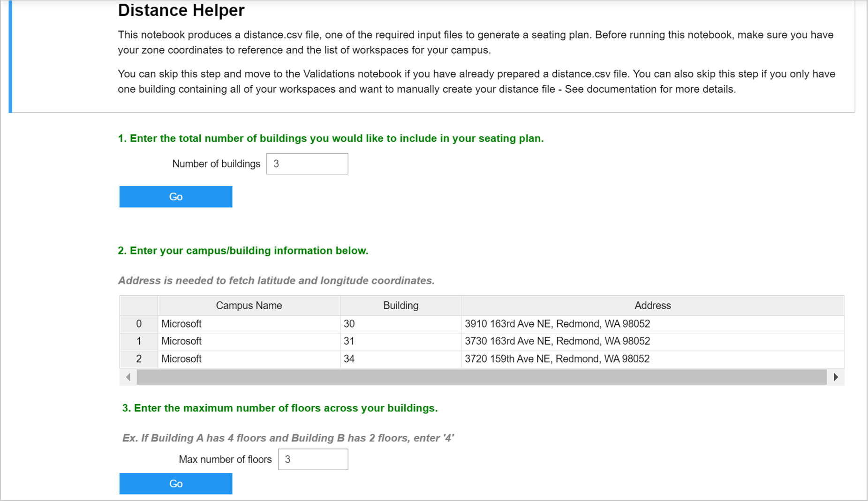Click the table's right scroll arrow
The image size is (868, 501).
(836, 377)
